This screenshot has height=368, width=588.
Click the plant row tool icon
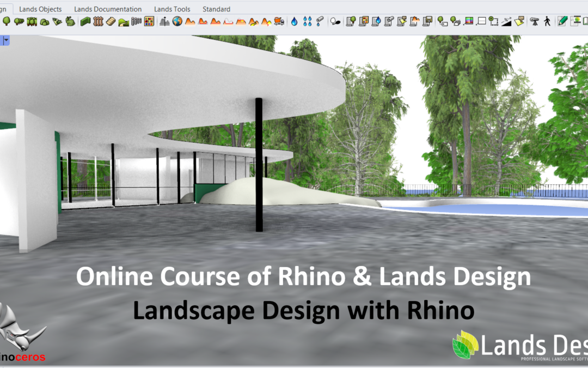pos(19,21)
